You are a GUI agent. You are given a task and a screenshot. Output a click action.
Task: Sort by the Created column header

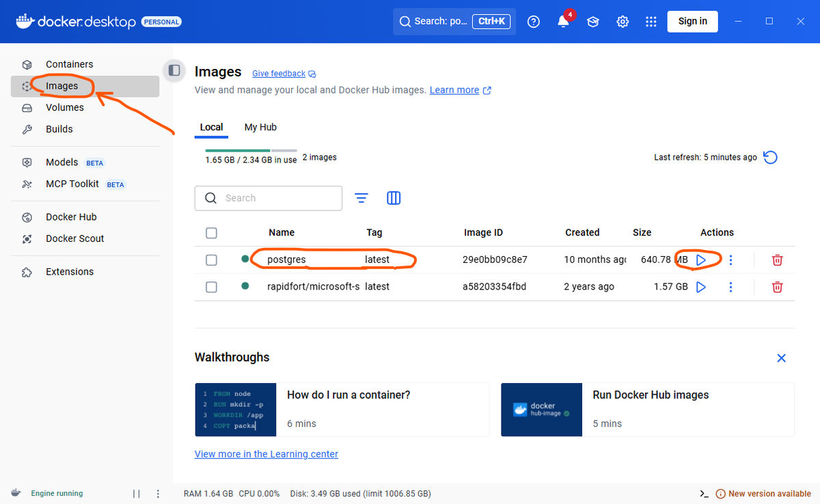[x=582, y=233]
